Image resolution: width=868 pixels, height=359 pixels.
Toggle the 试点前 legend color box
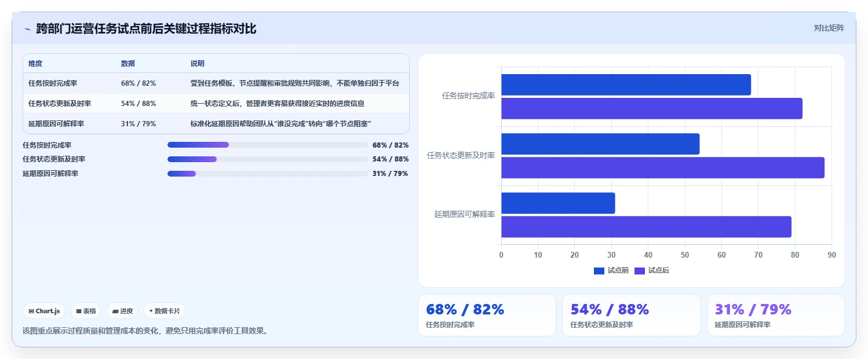coord(599,270)
